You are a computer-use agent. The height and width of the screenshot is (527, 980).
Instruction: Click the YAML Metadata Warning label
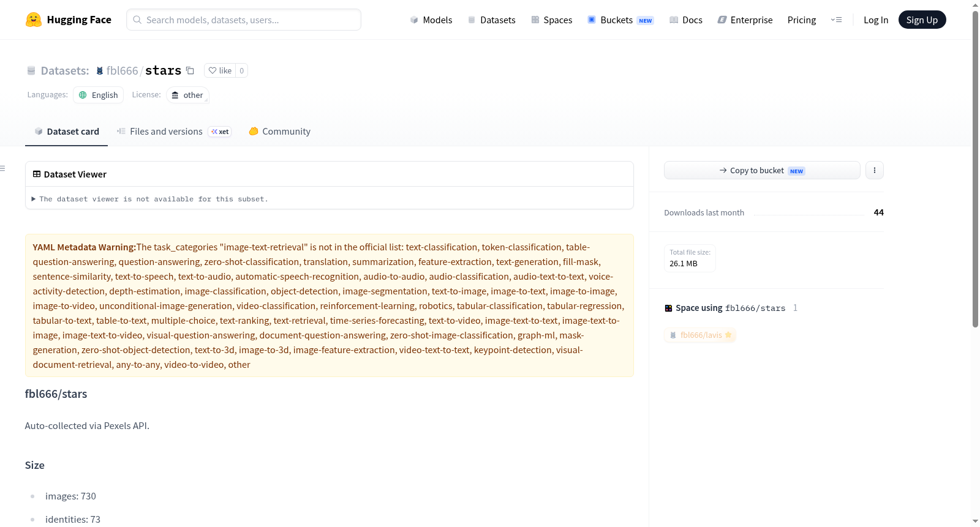(x=85, y=247)
